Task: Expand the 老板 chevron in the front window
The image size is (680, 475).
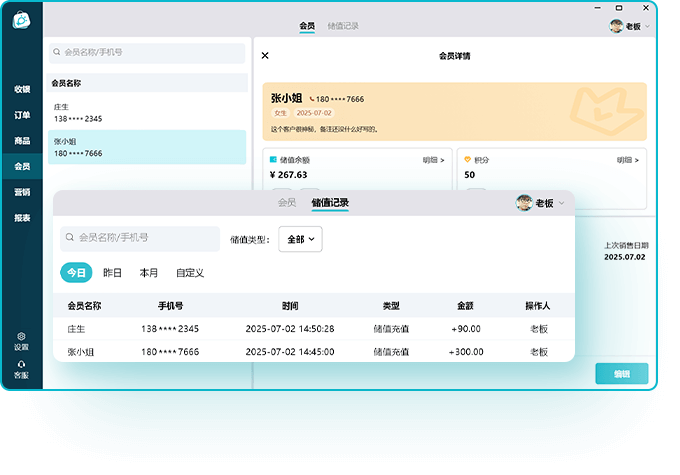Action: pos(562,203)
